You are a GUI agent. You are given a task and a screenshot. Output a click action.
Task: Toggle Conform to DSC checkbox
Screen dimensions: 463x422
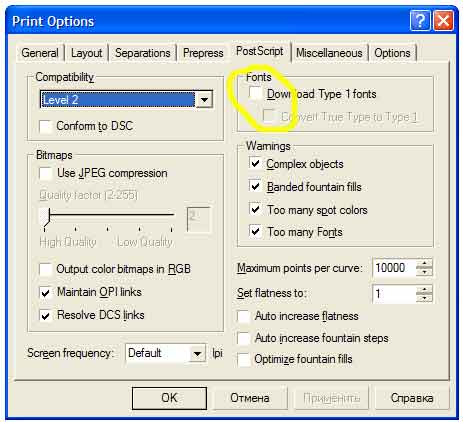[46, 126]
